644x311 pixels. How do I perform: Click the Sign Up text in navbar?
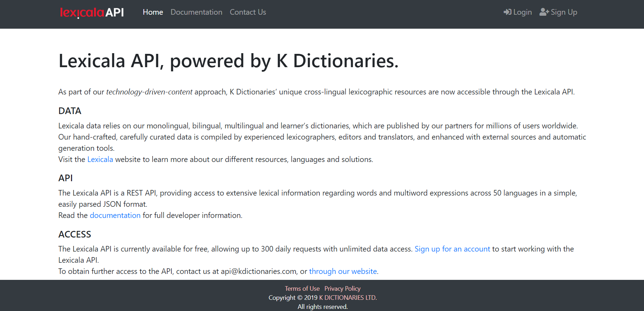pos(564,12)
